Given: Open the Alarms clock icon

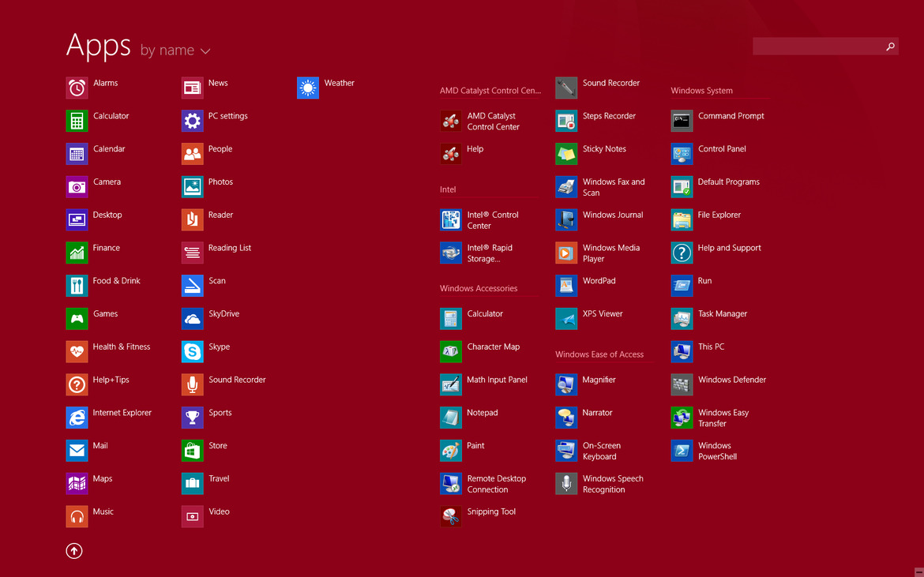Looking at the screenshot, I should (x=77, y=88).
